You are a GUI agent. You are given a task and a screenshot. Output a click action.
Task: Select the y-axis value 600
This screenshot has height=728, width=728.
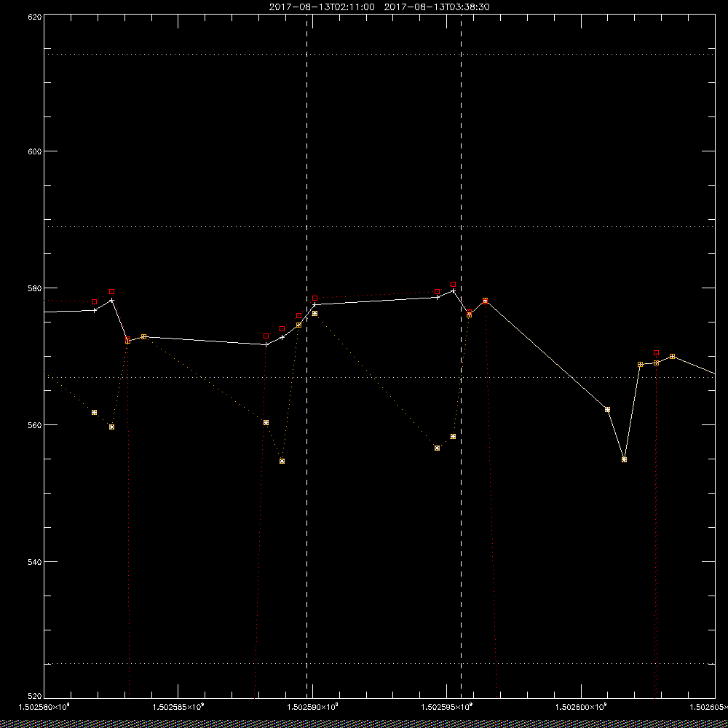[35, 151]
